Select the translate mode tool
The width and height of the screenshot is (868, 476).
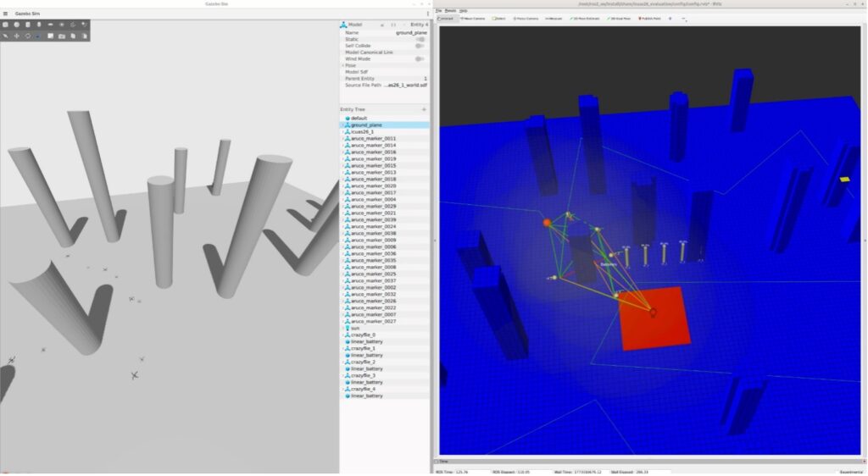(17, 36)
